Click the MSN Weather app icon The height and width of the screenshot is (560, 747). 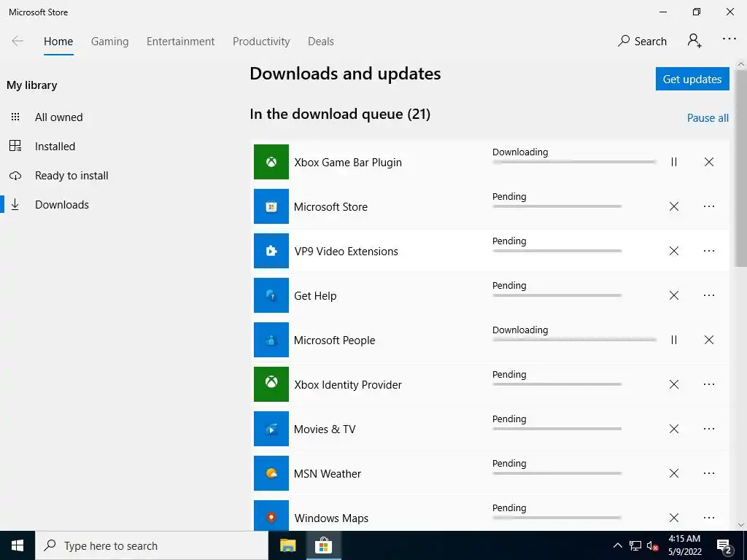[271, 472]
